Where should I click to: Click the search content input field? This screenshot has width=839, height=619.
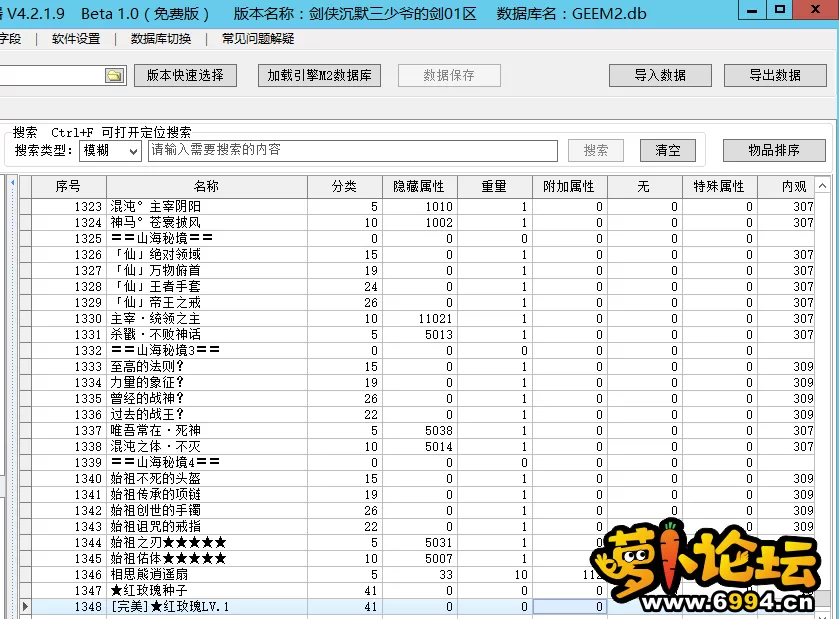click(x=353, y=151)
